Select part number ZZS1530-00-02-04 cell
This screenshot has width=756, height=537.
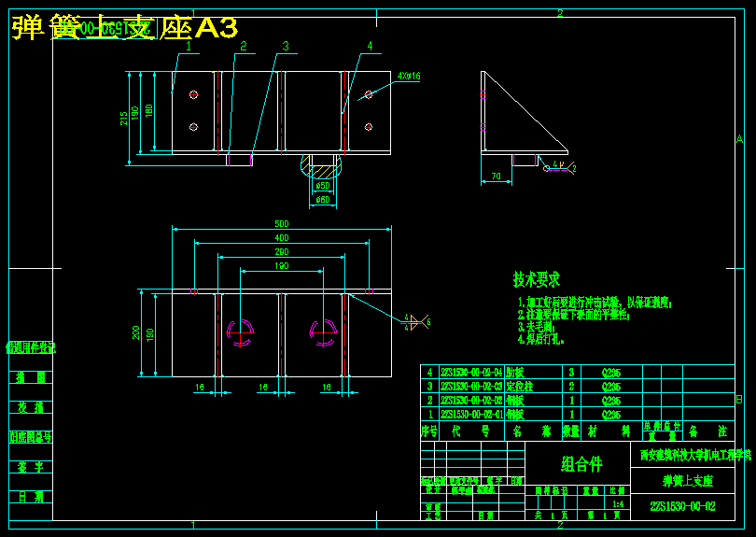coord(471,373)
